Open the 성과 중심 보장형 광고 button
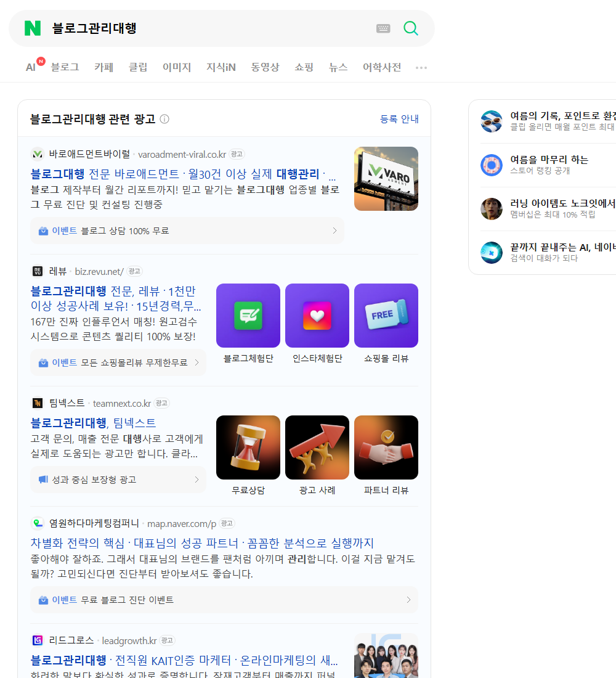The width and height of the screenshot is (616, 678). point(118,480)
